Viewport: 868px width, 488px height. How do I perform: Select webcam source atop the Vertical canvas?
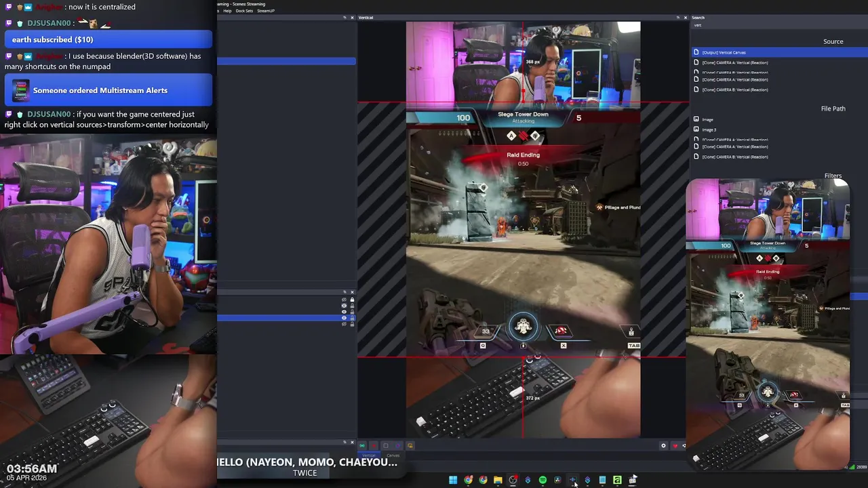tap(523, 62)
